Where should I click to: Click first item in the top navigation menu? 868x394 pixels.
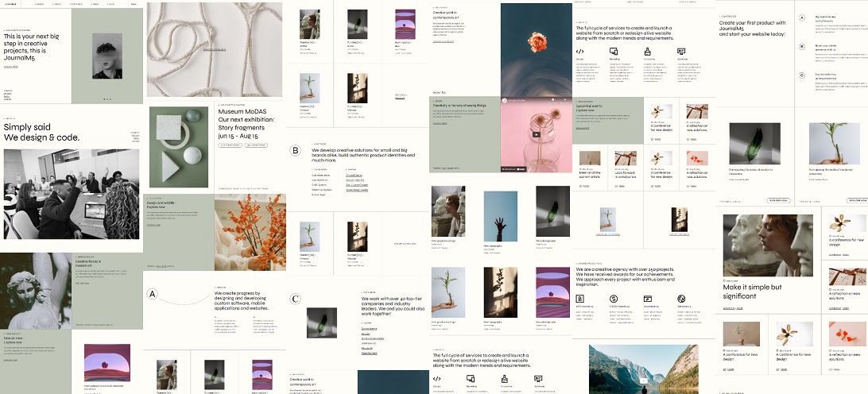click(40, 5)
